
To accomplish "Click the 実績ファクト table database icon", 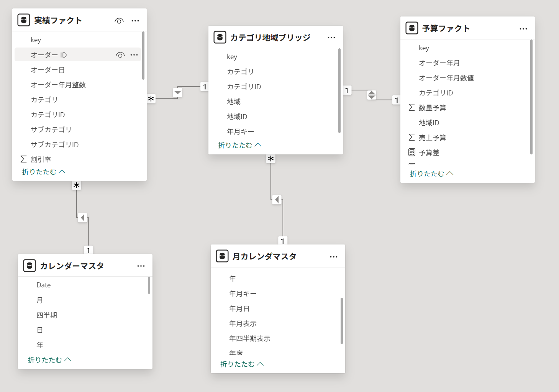I will [x=24, y=20].
